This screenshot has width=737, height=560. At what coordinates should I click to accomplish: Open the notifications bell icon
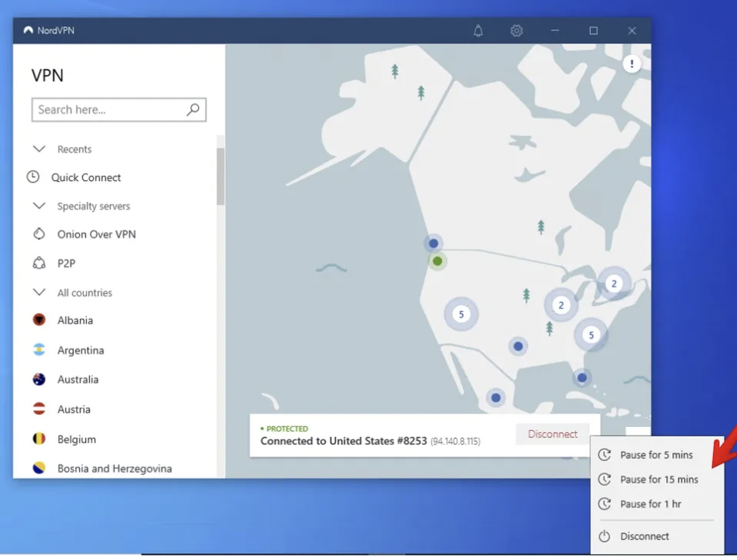(478, 31)
